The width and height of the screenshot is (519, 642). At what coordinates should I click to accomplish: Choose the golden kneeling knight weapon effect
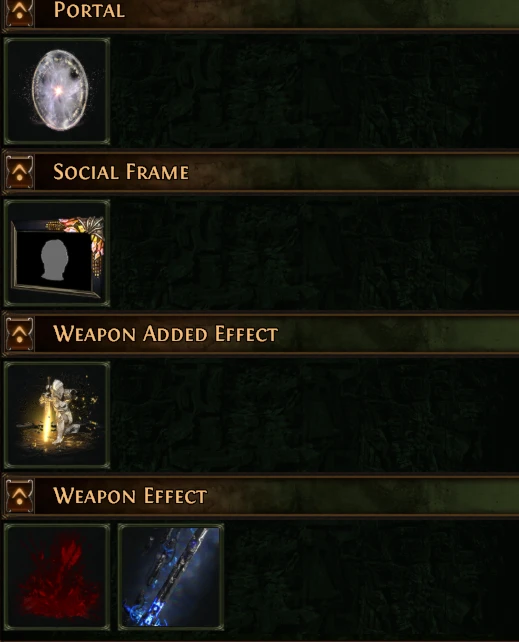(57, 414)
